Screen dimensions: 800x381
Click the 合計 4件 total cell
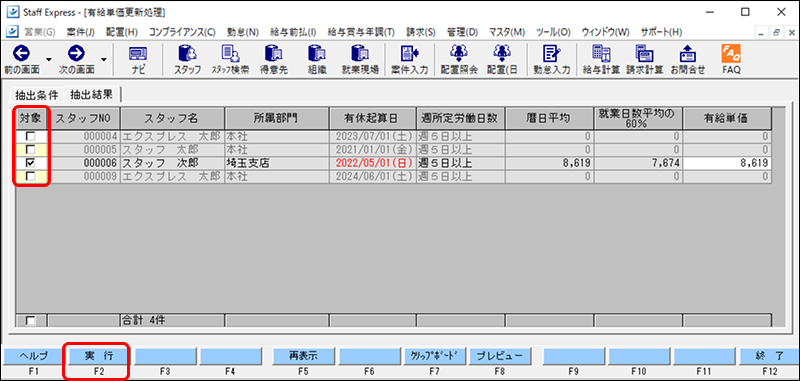pyautogui.click(x=172, y=321)
